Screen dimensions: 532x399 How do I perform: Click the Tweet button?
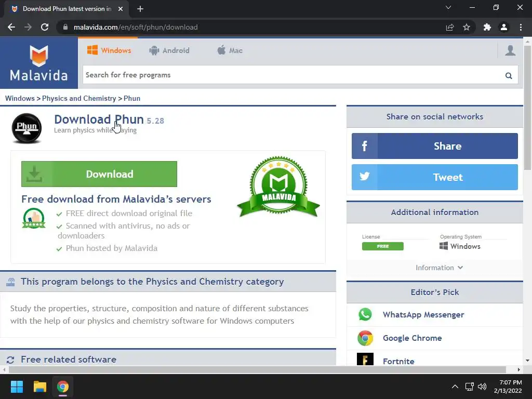(435, 177)
